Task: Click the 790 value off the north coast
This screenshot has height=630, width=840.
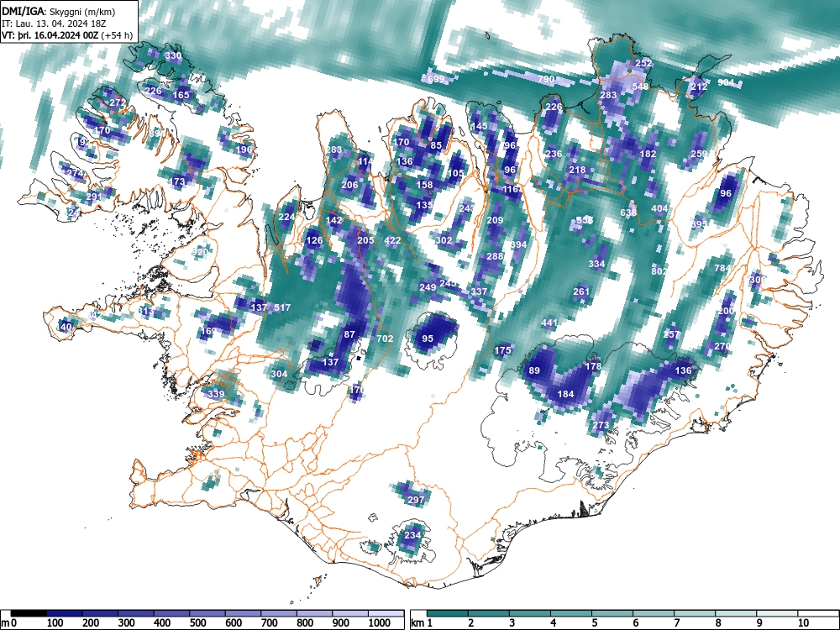Action: (546, 79)
